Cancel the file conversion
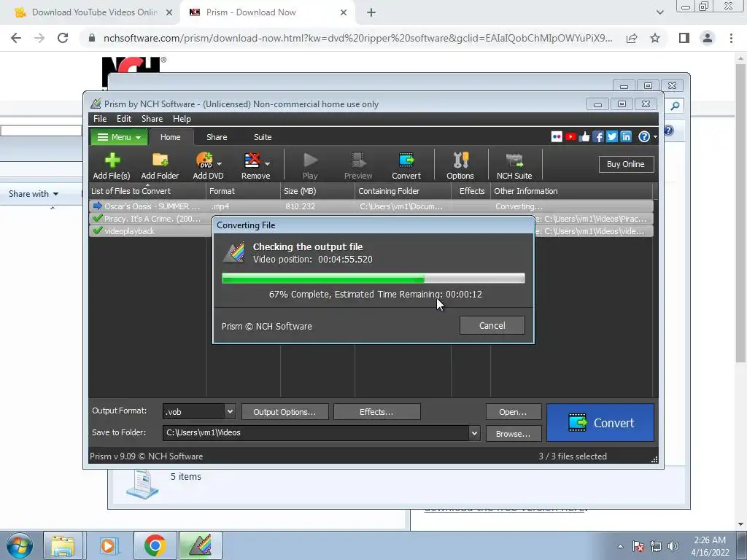The height and width of the screenshot is (560, 747). tap(492, 326)
